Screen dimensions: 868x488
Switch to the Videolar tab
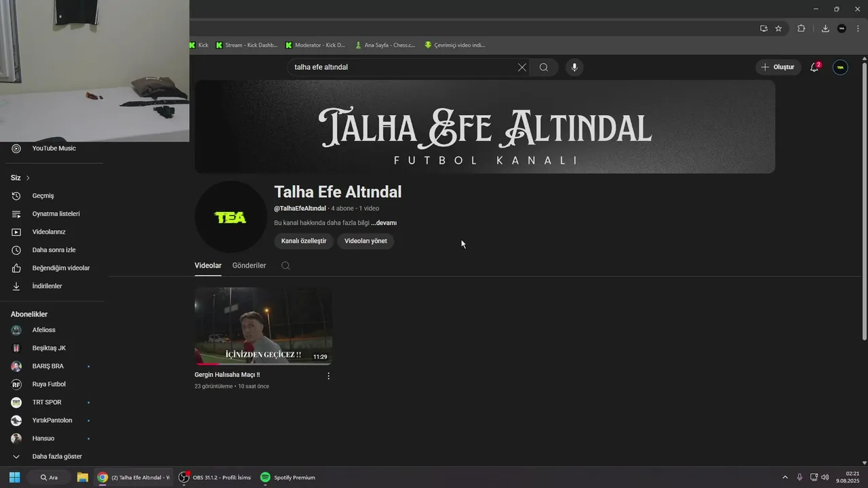[x=208, y=266]
